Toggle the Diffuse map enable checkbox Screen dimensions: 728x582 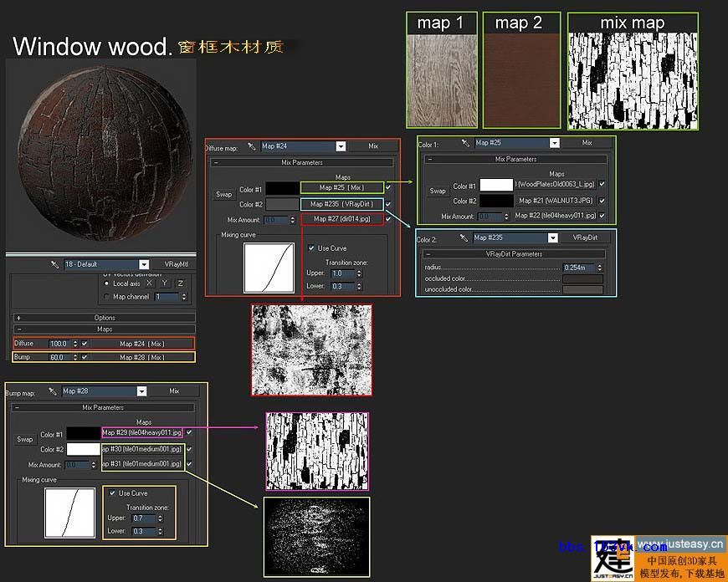click(x=85, y=344)
